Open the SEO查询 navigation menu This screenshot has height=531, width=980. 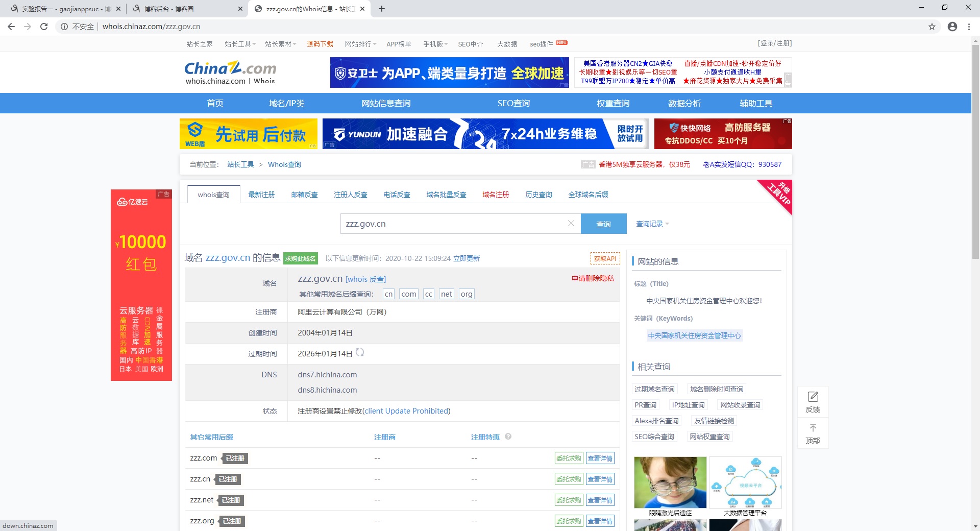point(513,103)
